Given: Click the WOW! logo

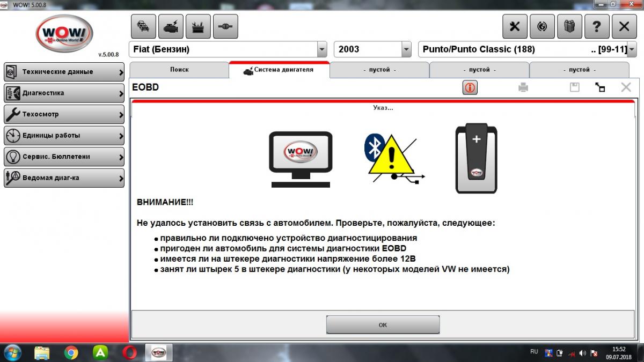Looking at the screenshot, I should pyautogui.click(x=64, y=34).
